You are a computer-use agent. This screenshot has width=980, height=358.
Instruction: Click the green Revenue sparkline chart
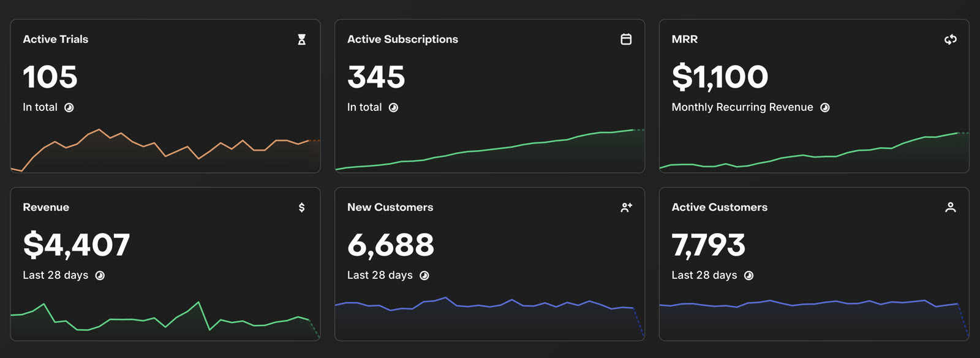(165, 320)
